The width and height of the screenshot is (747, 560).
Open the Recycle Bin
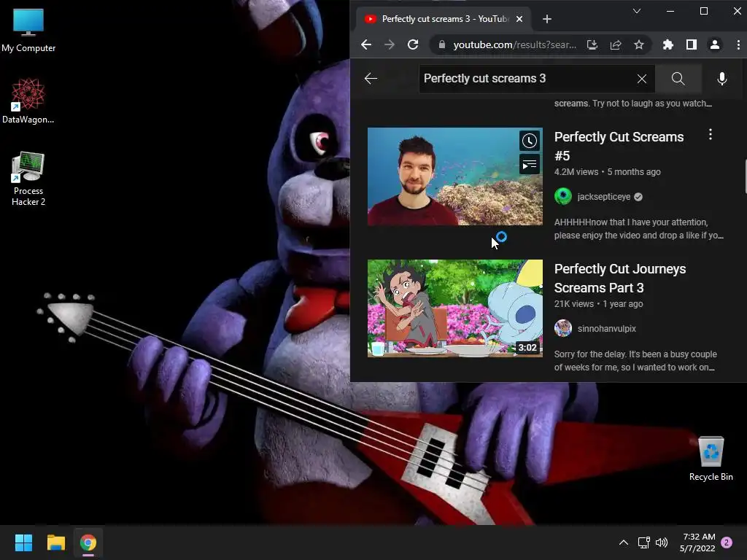pyautogui.click(x=711, y=459)
